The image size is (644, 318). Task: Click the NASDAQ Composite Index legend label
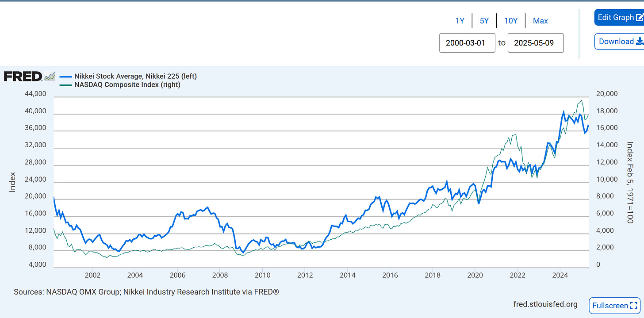tap(127, 84)
